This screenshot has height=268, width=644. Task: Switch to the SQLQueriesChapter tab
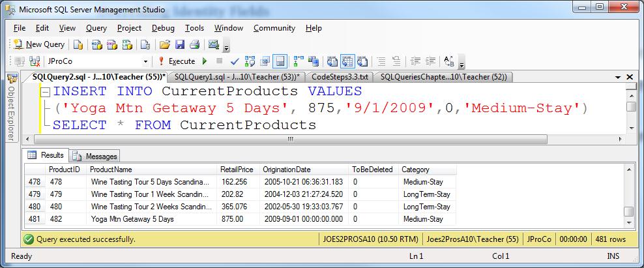[444, 77]
